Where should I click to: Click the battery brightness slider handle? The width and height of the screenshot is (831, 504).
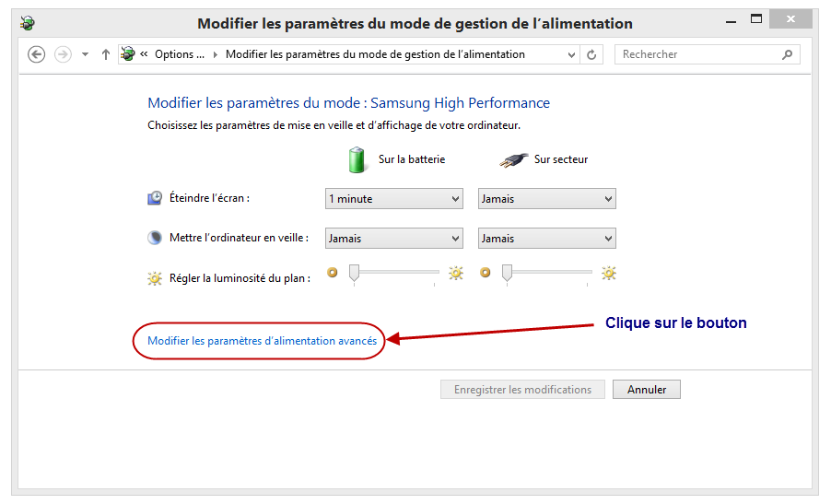tap(353, 274)
